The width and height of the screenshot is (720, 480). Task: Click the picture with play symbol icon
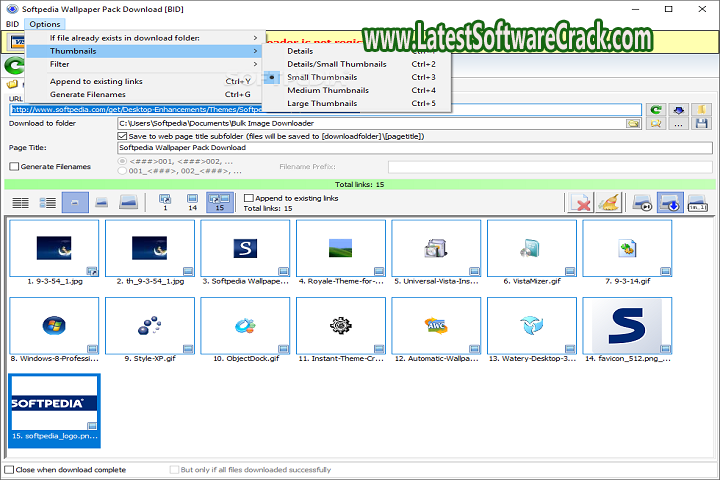[642, 203]
